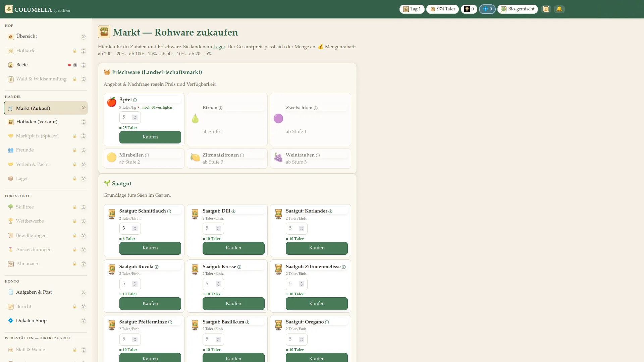The width and height of the screenshot is (644, 362).
Task: Click info icon beside Weintrauben
Action: click(x=318, y=155)
